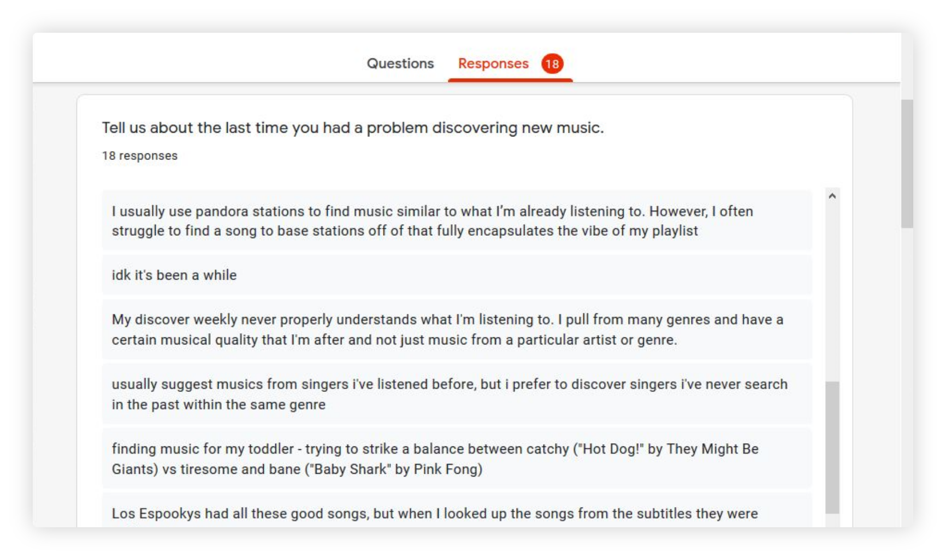Click the scroll up arrow in responses list
This screenshot has width=946, height=560.
coord(832,195)
